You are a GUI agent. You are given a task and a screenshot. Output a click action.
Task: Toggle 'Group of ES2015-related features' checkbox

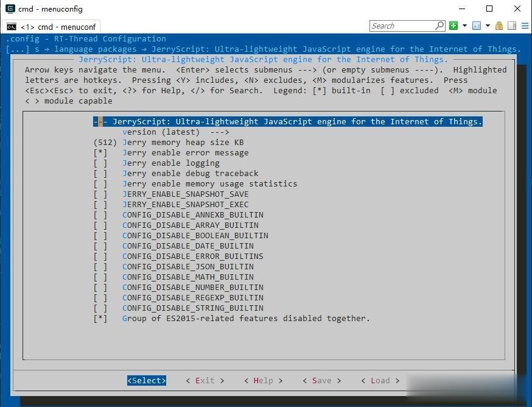click(x=100, y=319)
